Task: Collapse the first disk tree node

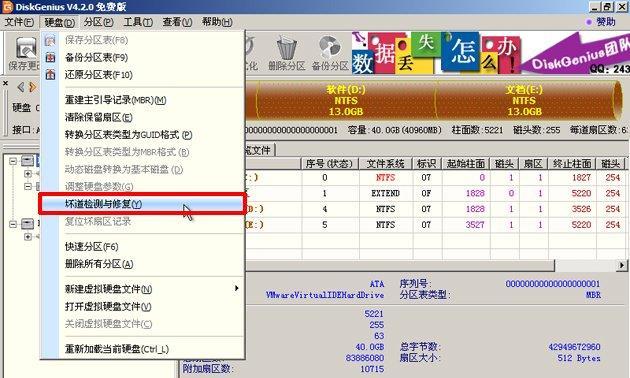Action: coord(13,161)
